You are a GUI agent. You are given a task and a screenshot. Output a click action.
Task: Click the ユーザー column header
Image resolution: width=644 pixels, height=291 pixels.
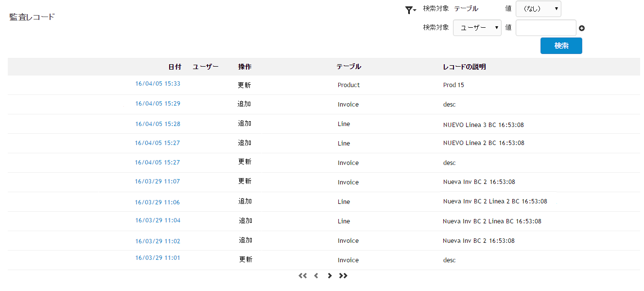point(206,67)
